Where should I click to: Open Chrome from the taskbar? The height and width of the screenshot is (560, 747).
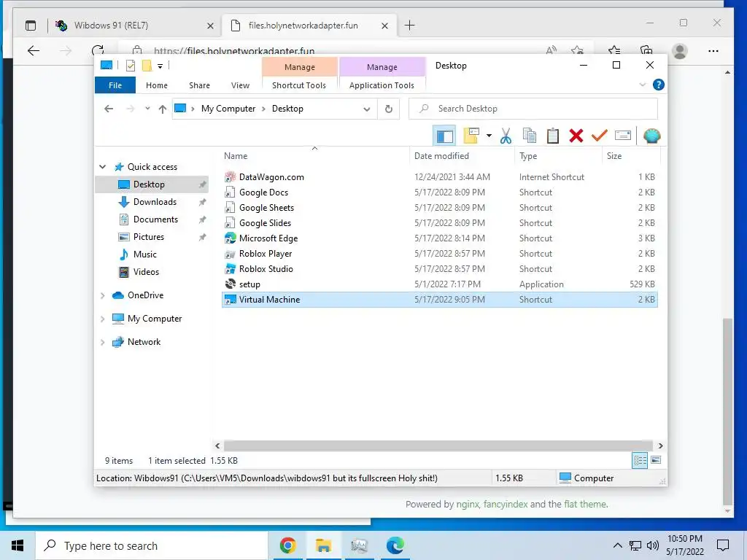[x=287, y=545]
